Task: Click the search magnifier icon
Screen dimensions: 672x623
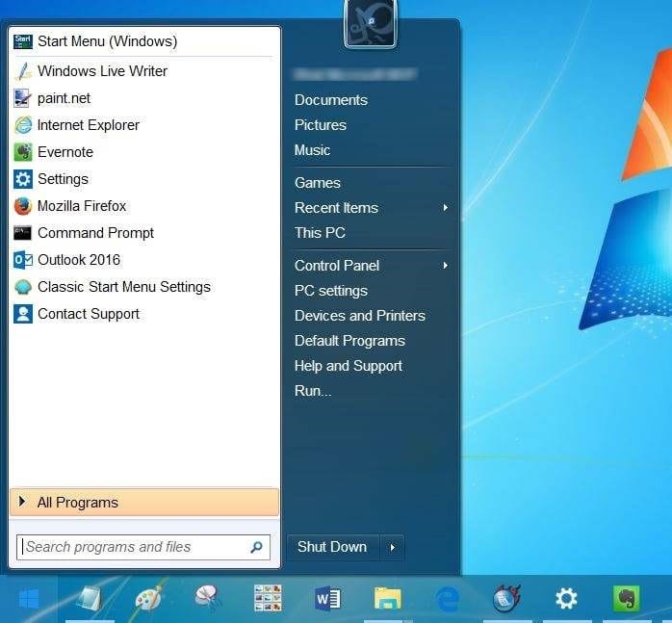Action: 256,547
